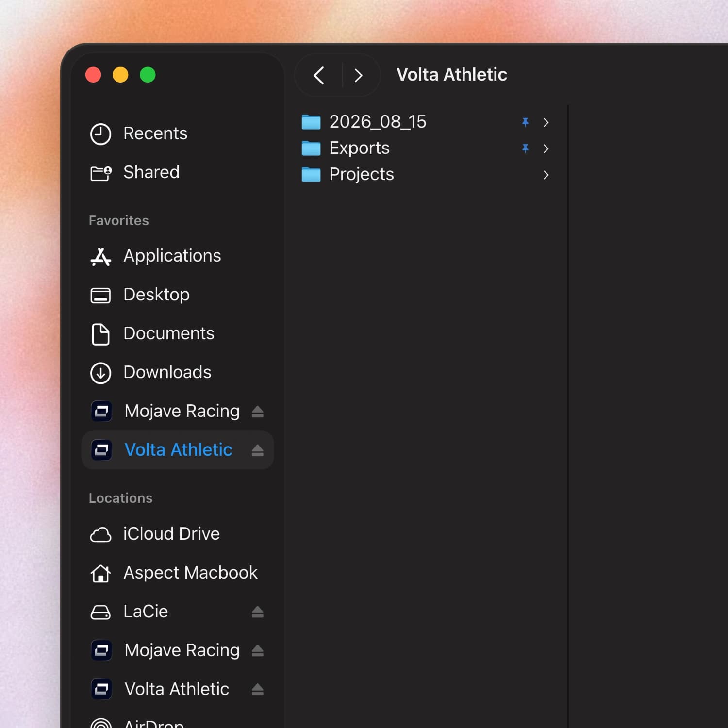Click the LaCie drive icon
Image resolution: width=728 pixels, height=728 pixels.
click(x=100, y=612)
